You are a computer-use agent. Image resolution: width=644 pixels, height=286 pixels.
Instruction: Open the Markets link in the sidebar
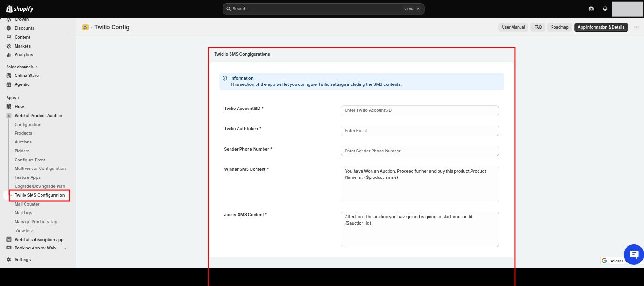[23, 46]
